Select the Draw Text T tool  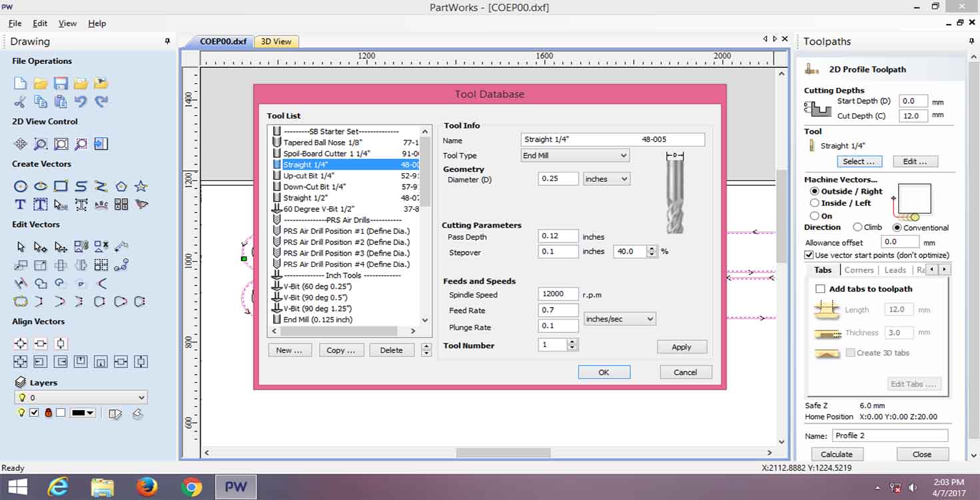pyautogui.click(x=20, y=204)
